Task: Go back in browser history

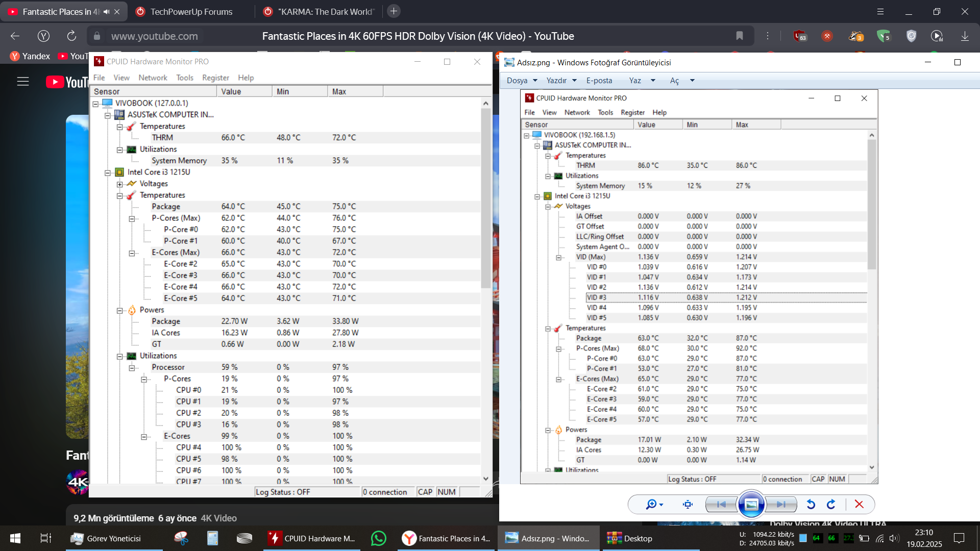Action: [x=15, y=36]
